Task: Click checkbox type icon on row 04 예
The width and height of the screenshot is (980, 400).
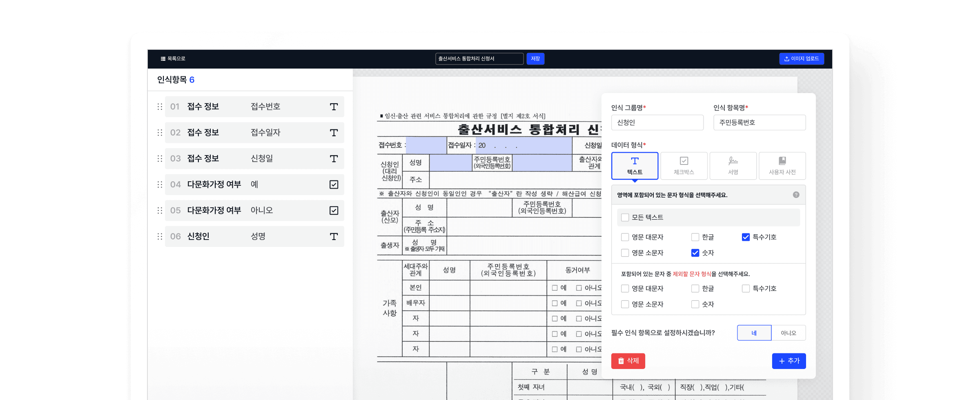Action: click(334, 184)
